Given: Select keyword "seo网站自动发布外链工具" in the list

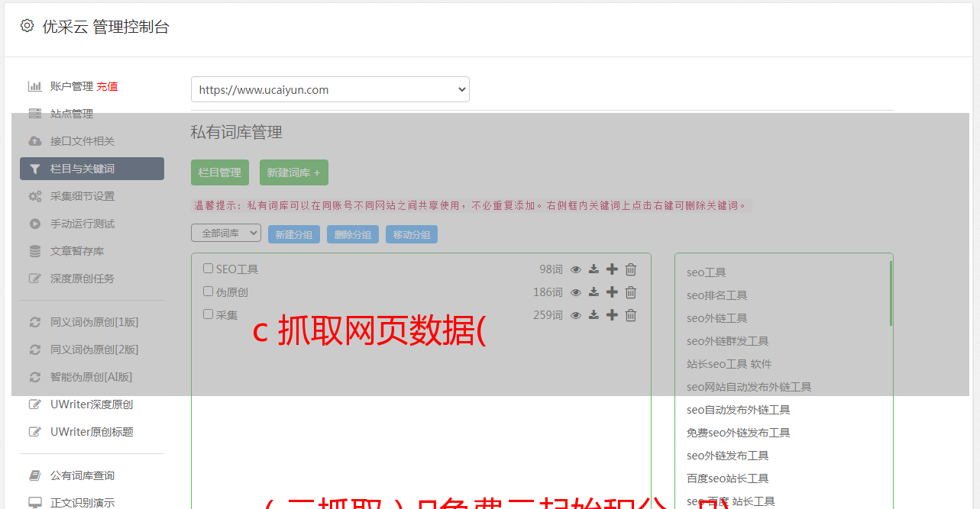Looking at the screenshot, I should 749,387.
